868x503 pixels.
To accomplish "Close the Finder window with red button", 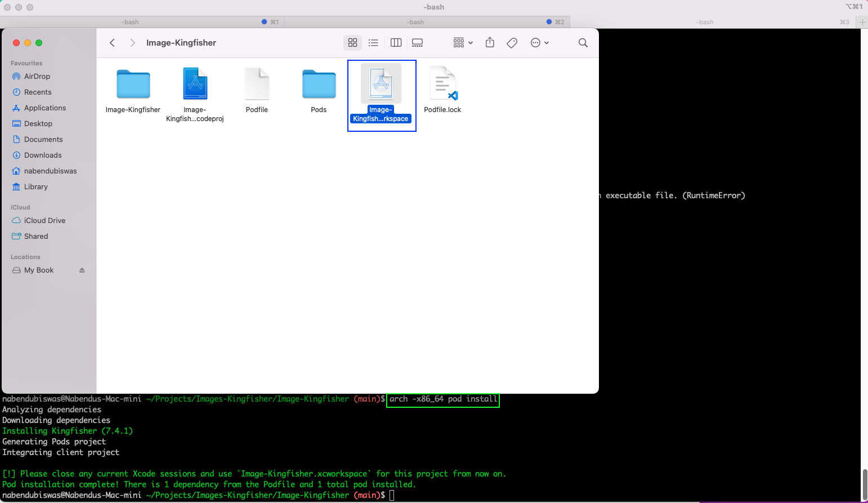I will pos(16,43).
